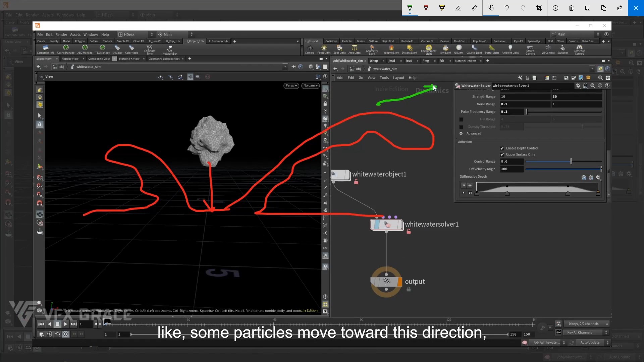
Task: Click the Auto Update button
Action: (x=590, y=343)
